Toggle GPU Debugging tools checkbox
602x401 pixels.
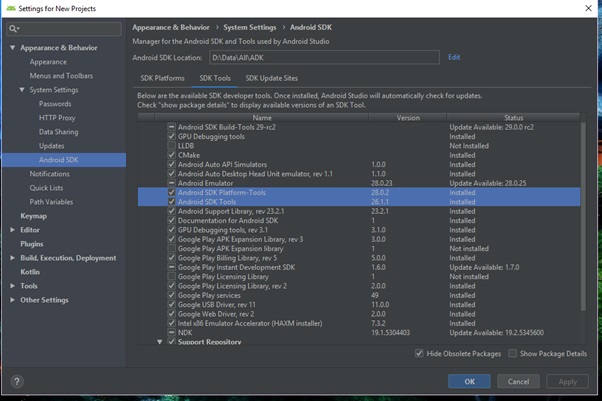(172, 136)
